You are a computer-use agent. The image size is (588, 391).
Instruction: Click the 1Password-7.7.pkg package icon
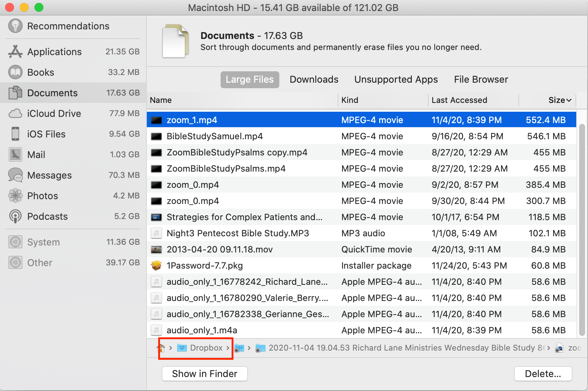tap(156, 266)
